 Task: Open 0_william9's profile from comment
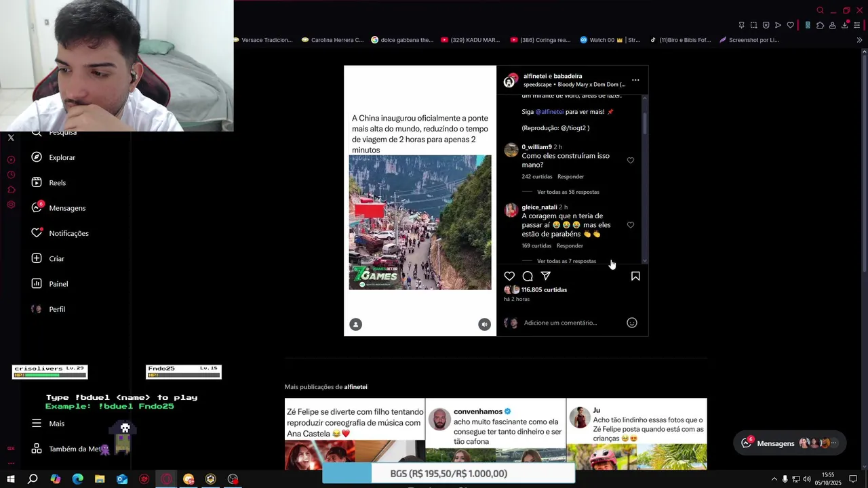click(536, 147)
